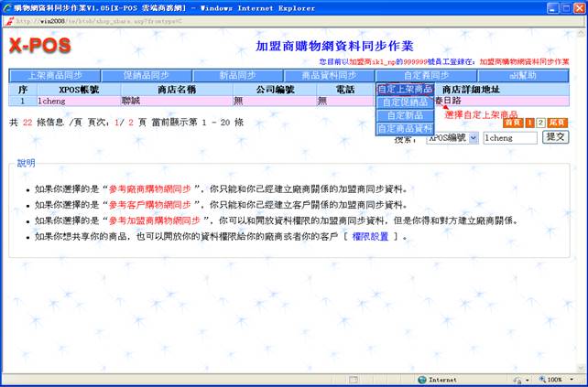Open the 上架商品同步 menu
Viewport: 588px width, 387px height.
pyautogui.click(x=54, y=75)
